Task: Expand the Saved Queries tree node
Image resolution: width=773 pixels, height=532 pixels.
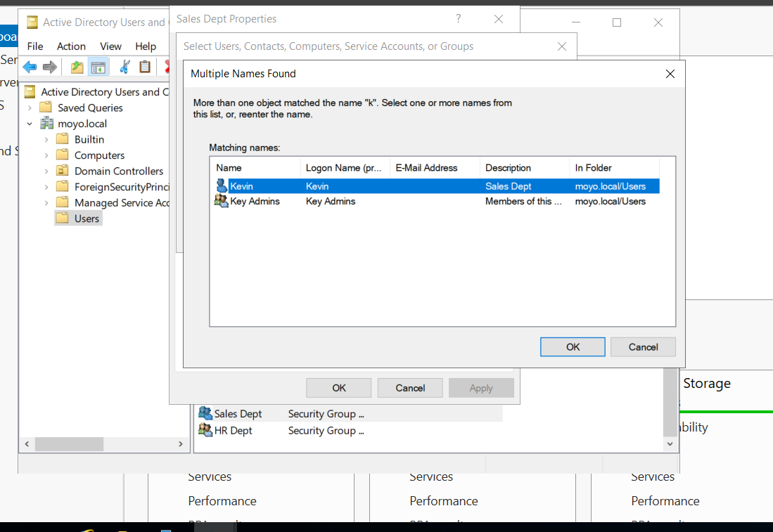Action: (30, 108)
